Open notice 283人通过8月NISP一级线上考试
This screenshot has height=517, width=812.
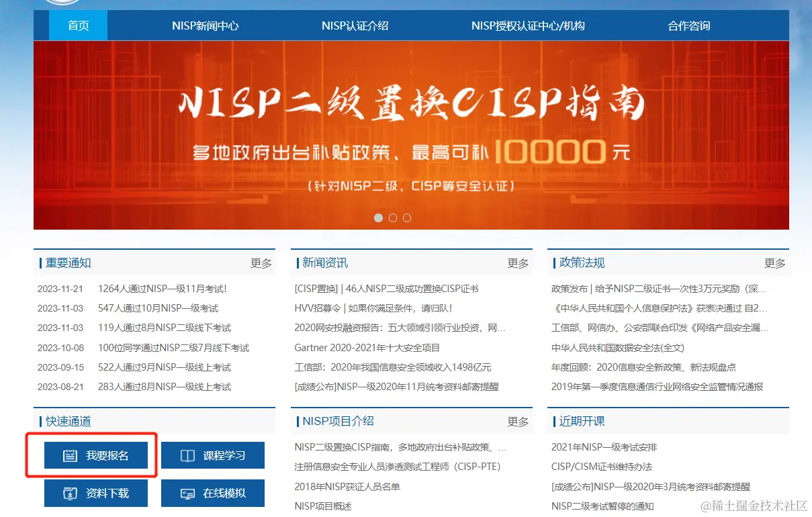click(165, 387)
